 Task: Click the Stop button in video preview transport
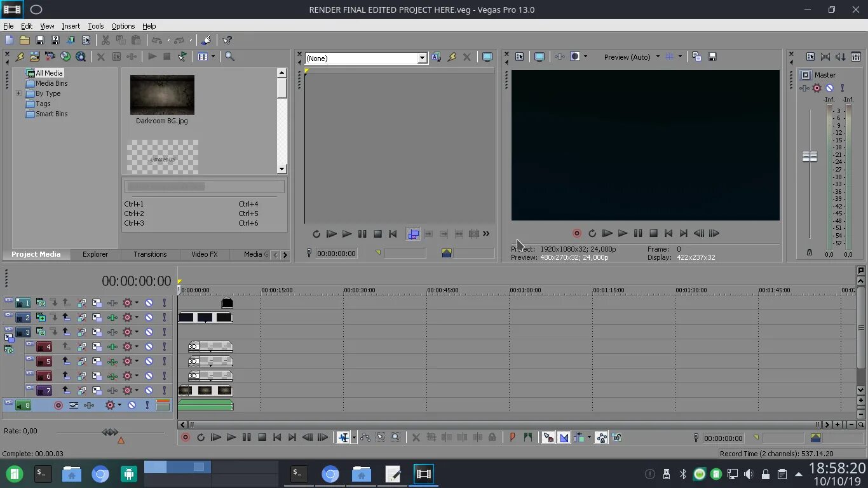[x=653, y=233]
